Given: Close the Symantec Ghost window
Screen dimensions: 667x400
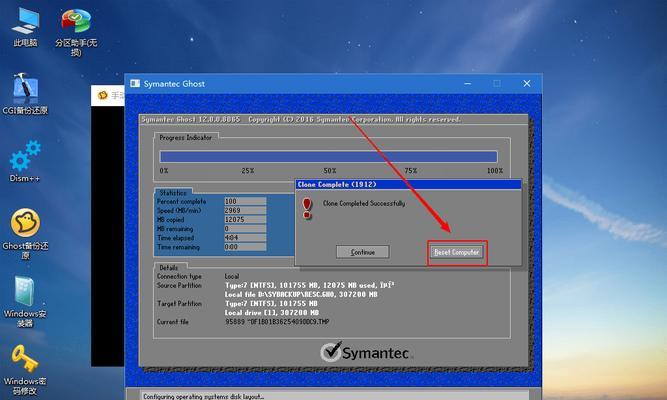Looking at the screenshot, I should point(527,83).
